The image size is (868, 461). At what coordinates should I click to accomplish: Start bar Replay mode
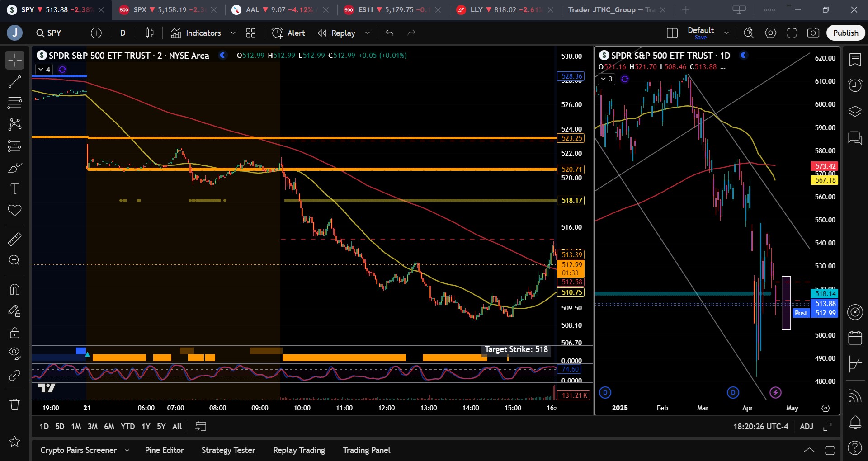click(336, 33)
